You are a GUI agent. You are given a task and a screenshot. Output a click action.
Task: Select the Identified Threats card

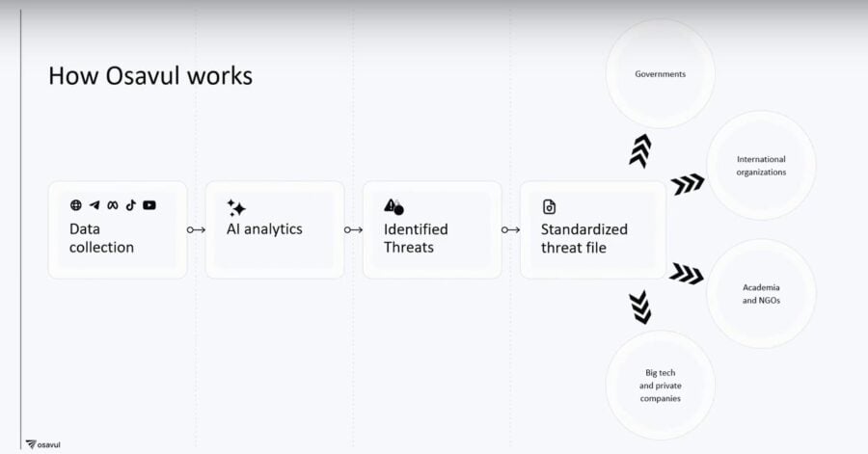[432, 230]
